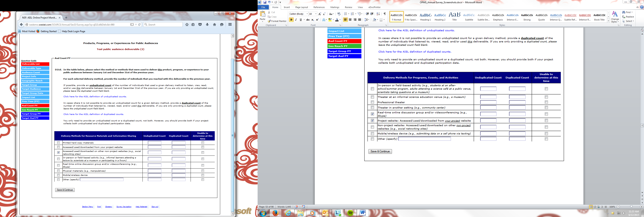The height and width of the screenshot is (217, 644).
Task: Open AISL definition of unduplicated counts link
Action: tap(95, 96)
